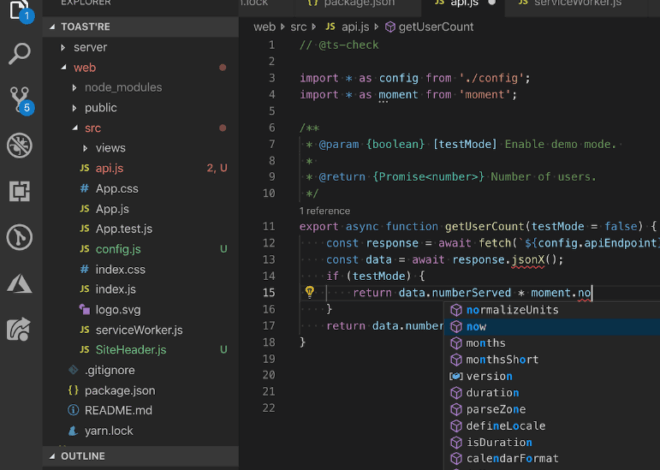Click the lightbulb quick fix icon
Screen dimensions: 660x470
(310, 292)
